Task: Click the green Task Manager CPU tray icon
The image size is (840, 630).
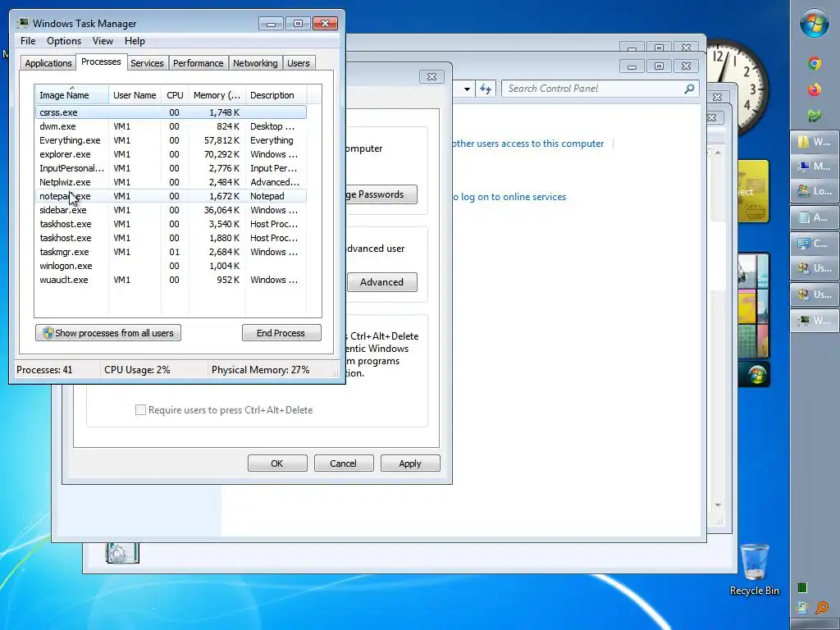Action: tap(802, 588)
